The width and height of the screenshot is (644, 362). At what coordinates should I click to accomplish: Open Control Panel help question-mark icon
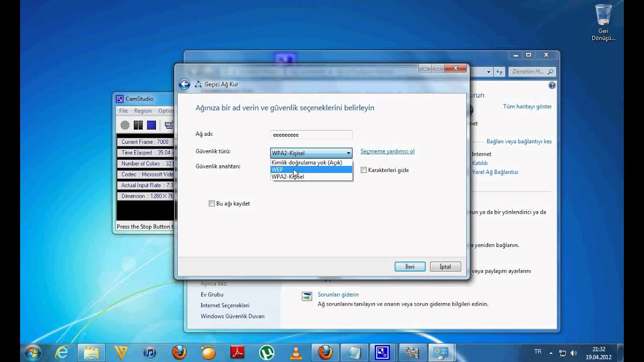click(552, 86)
